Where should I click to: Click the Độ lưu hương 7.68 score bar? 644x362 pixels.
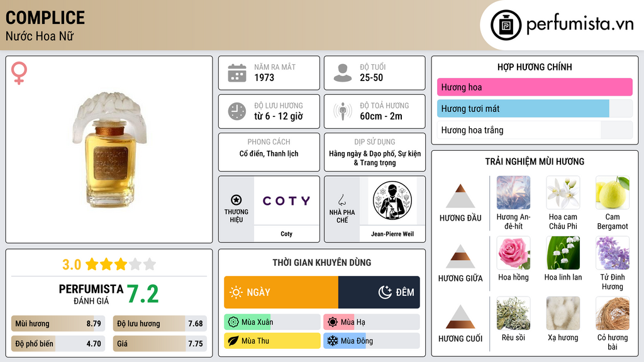point(160,324)
